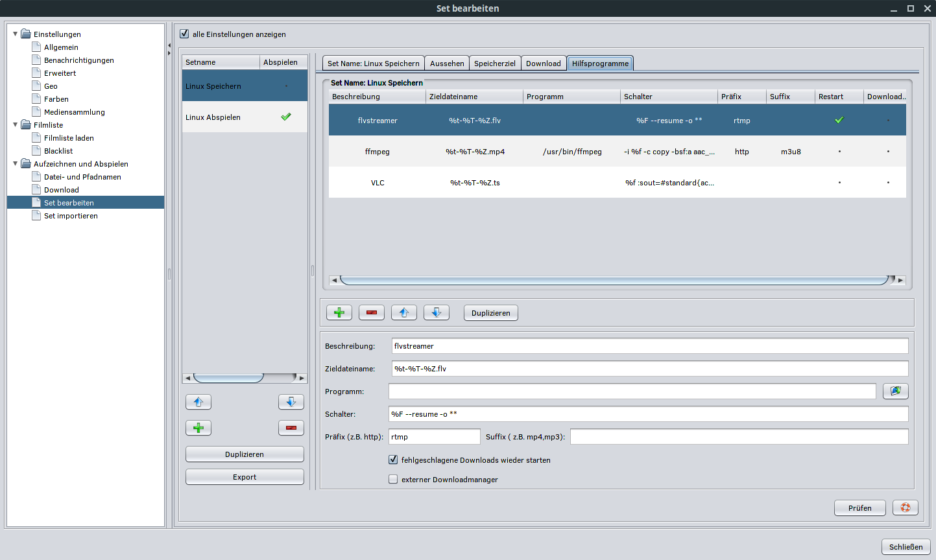Collapse 'Aufzeichnen und Abspielen' tree node
The image size is (936, 560).
click(16, 163)
